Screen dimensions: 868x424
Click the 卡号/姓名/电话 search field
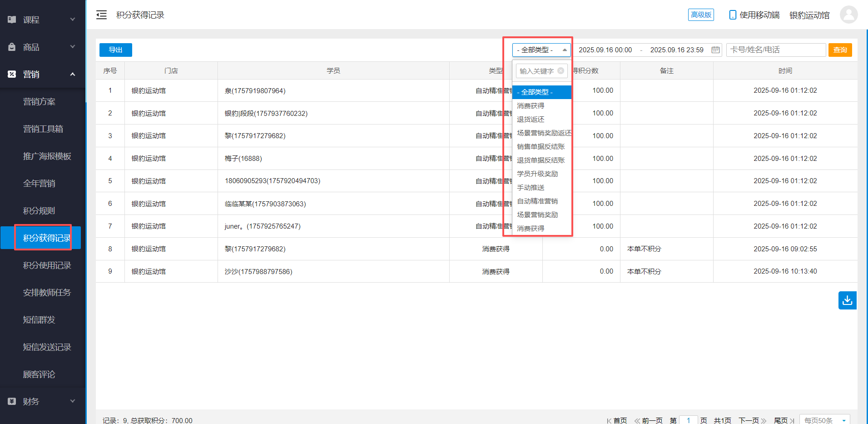[775, 50]
